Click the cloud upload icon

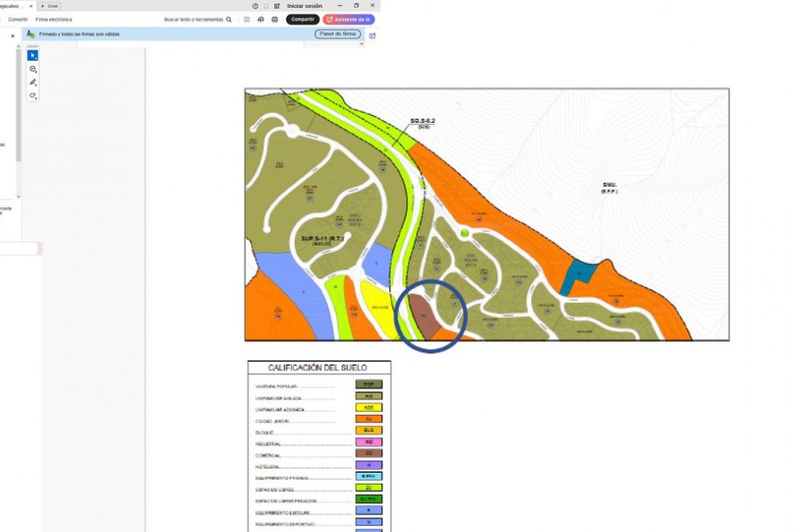260,19
